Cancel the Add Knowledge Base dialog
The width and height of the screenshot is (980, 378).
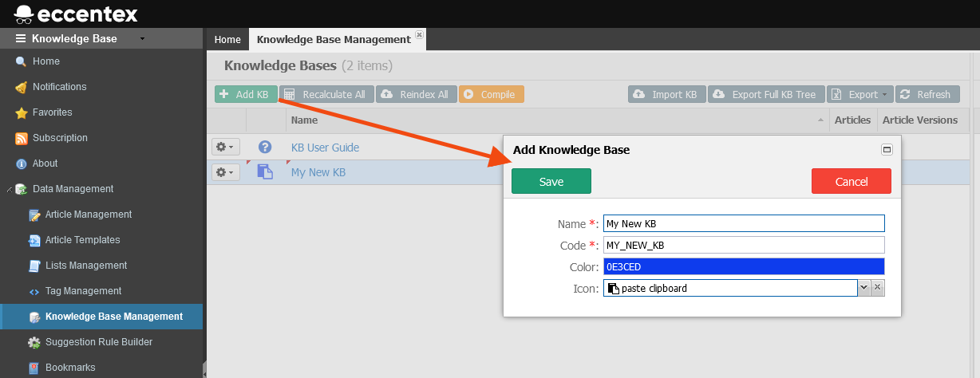coord(851,181)
